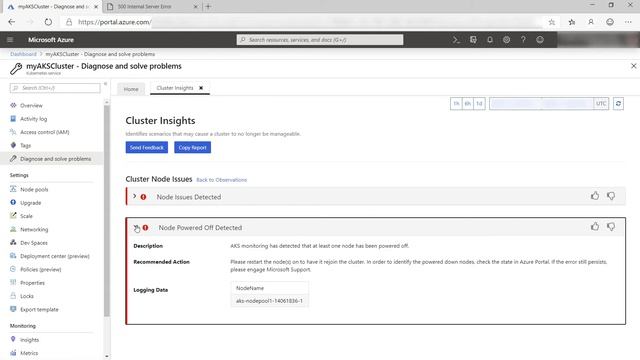This screenshot has height=360, width=640.
Task: Click the sidebar scroll down arrow
Action: coord(107,356)
